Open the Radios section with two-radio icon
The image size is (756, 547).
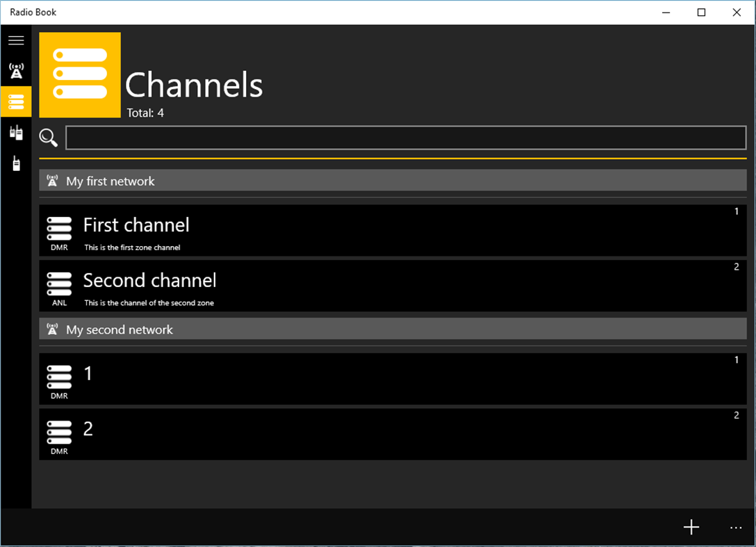16,132
